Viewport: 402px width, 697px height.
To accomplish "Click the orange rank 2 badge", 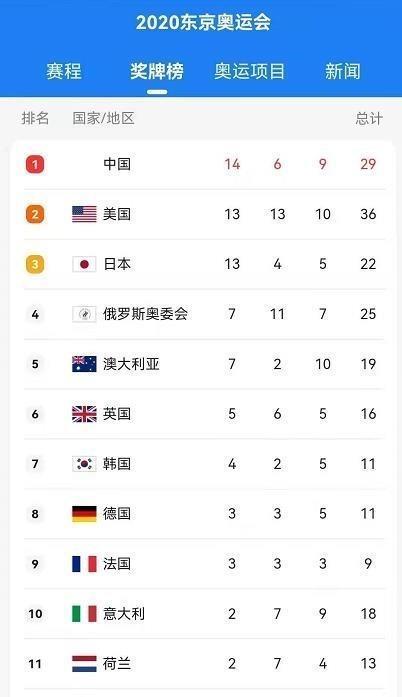I will (x=35, y=214).
